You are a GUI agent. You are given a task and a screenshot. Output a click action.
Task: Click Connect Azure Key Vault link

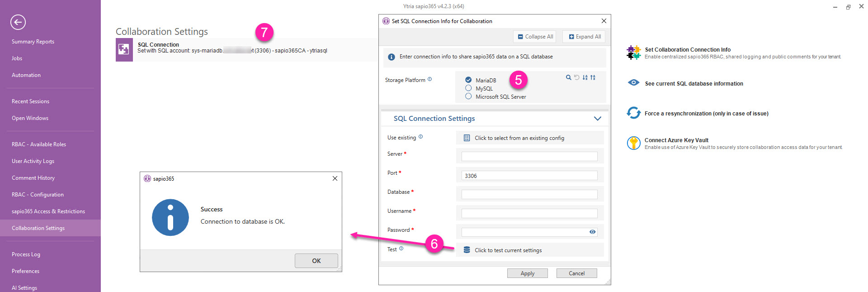(676, 140)
